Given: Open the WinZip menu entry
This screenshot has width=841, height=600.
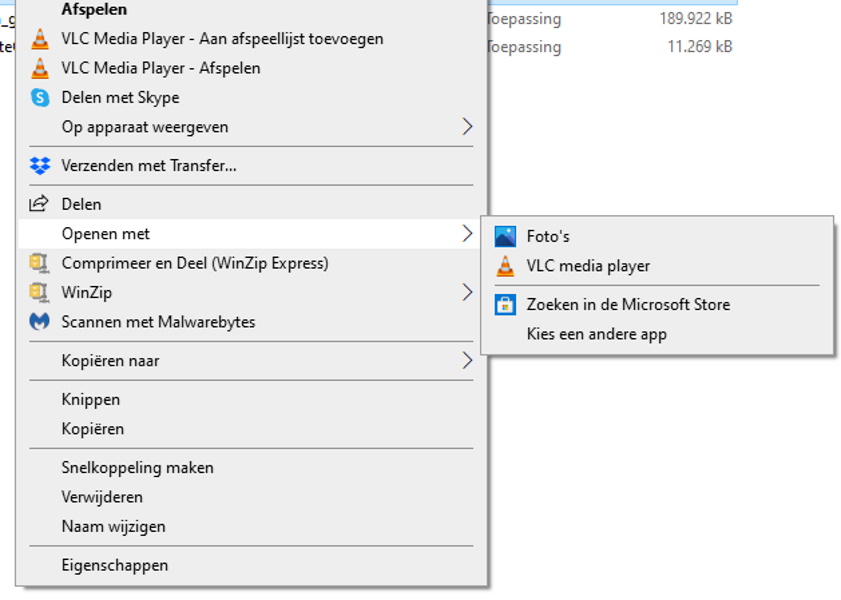Looking at the screenshot, I should pyautogui.click(x=252, y=293).
